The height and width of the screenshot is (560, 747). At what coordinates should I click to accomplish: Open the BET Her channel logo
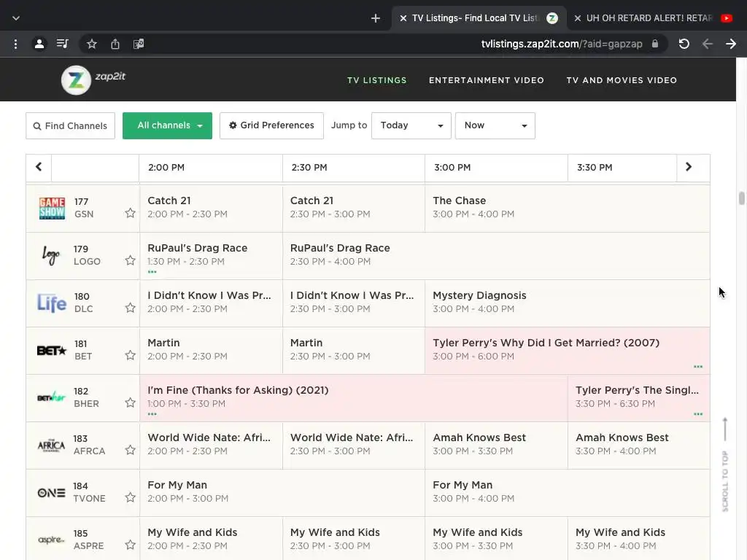point(52,397)
